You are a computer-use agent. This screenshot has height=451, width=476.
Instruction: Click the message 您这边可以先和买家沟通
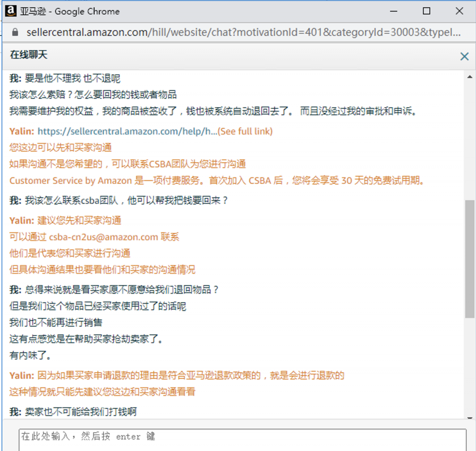coord(60,148)
